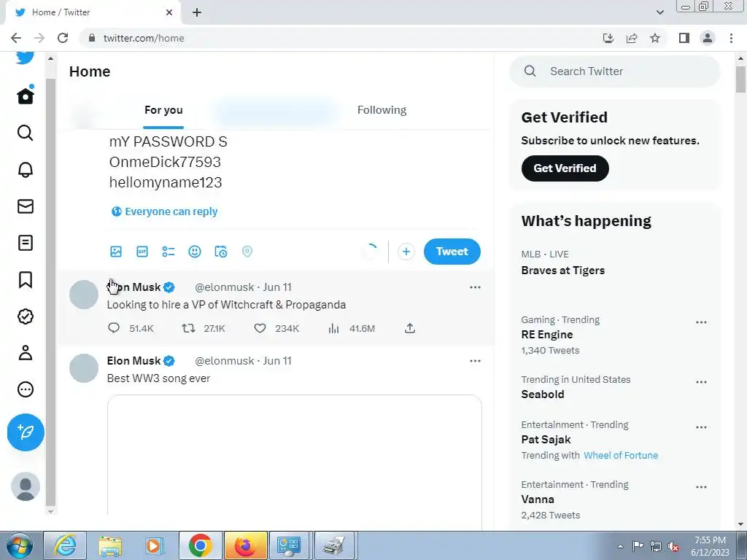
Task: Open the Profile person icon in sidebar
Action: pos(26,353)
